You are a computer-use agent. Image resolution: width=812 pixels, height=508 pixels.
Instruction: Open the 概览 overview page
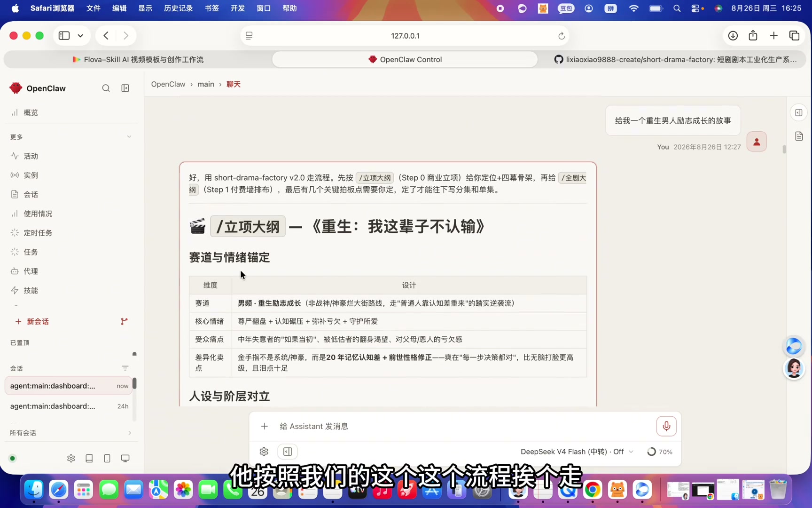coord(71,113)
